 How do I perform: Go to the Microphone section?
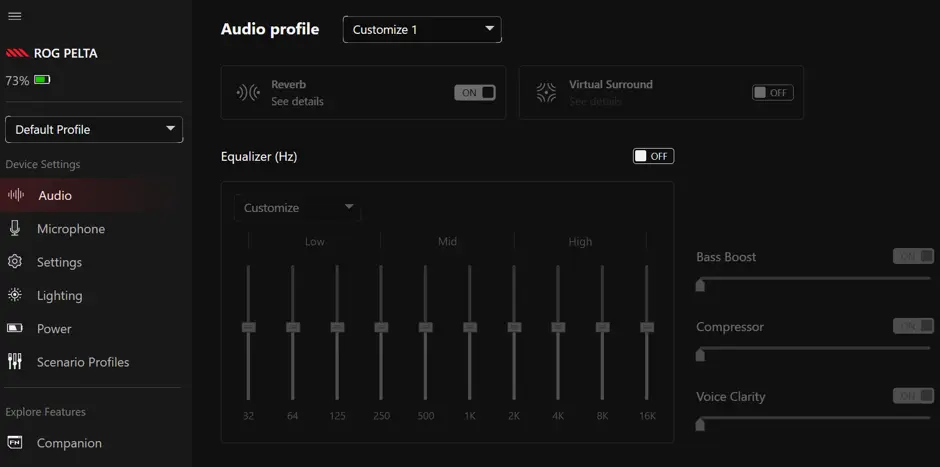(96, 229)
